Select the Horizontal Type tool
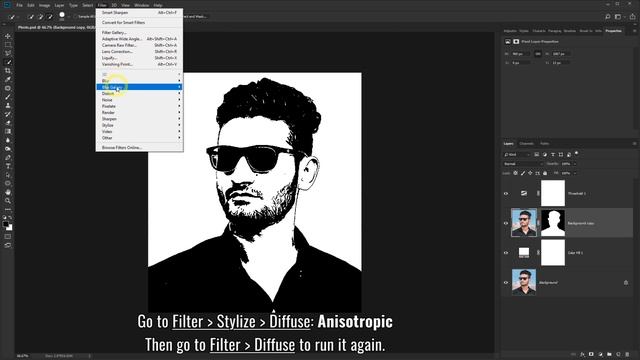This screenshot has height=360, width=640. (8, 166)
